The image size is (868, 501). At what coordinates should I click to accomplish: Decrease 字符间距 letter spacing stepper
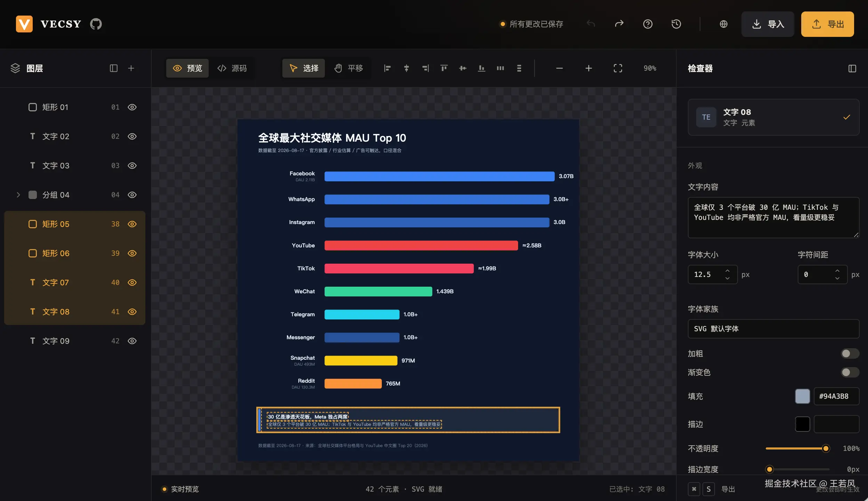(837, 278)
